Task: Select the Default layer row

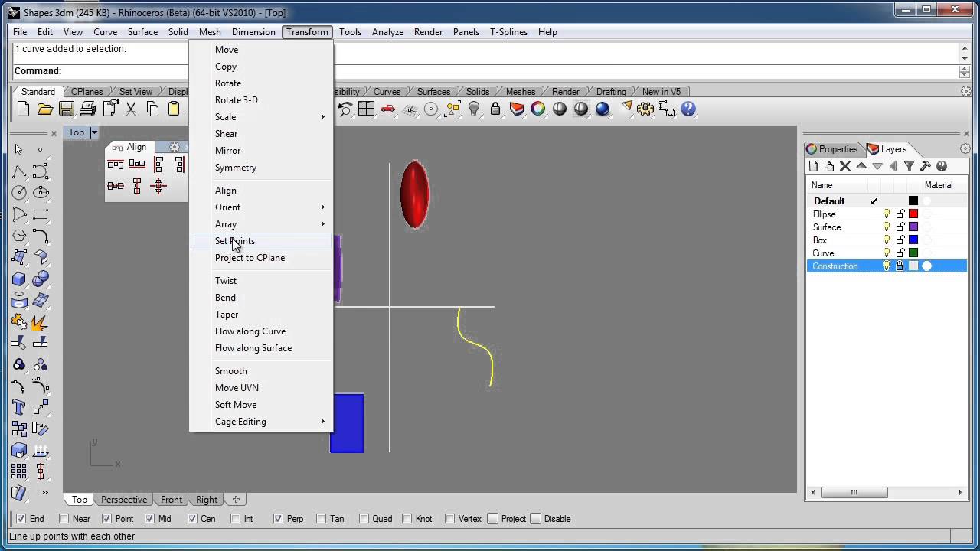Action: pos(887,201)
